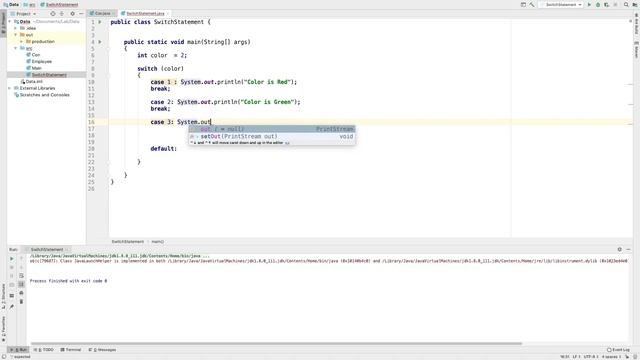Click SwitchStatement breadcrumb in the navigation bar
Screen dimensions: 640x360
tap(59, 4)
